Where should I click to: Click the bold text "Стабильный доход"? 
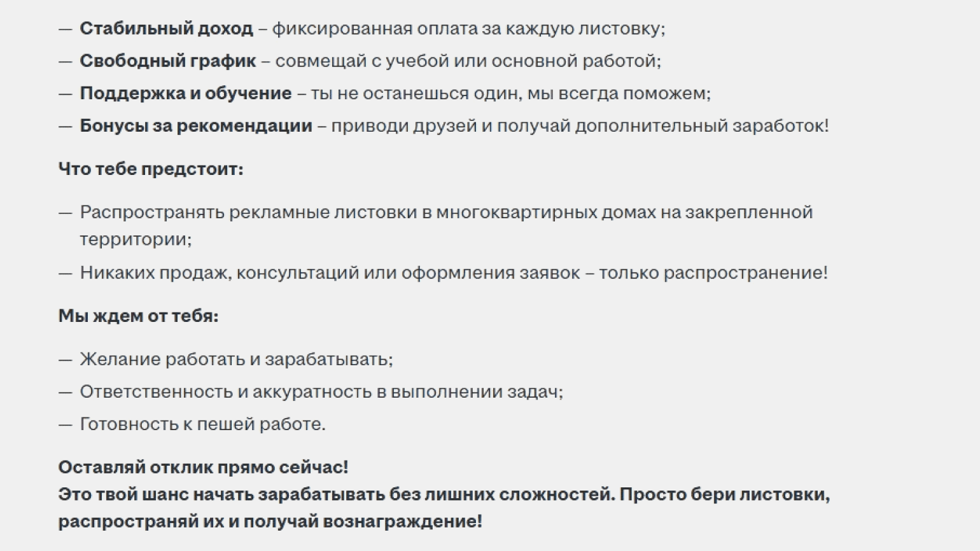pyautogui.click(x=166, y=29)
